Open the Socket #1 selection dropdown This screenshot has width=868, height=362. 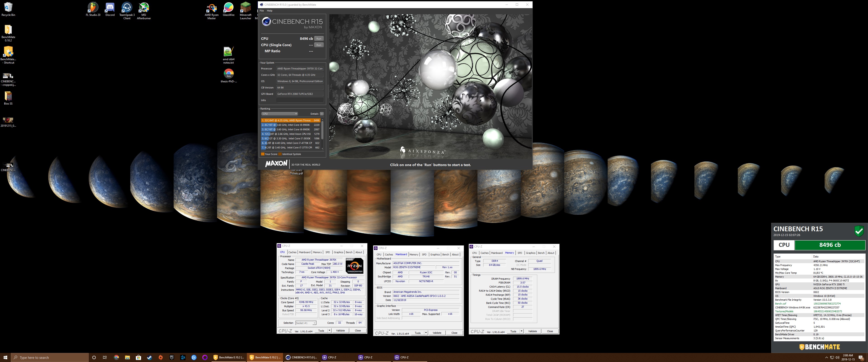click(306, 323)
